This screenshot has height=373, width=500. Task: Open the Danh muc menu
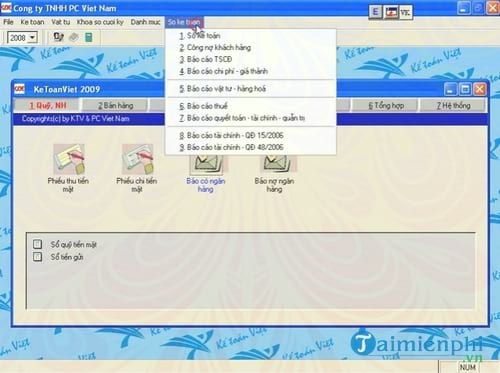tap(145, 22)
